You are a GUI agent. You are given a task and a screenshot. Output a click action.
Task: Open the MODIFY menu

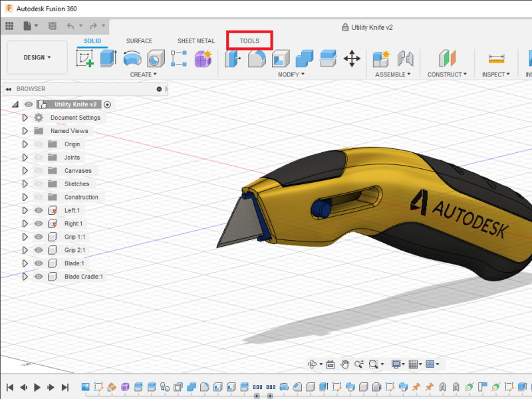(x=291, y=74)
